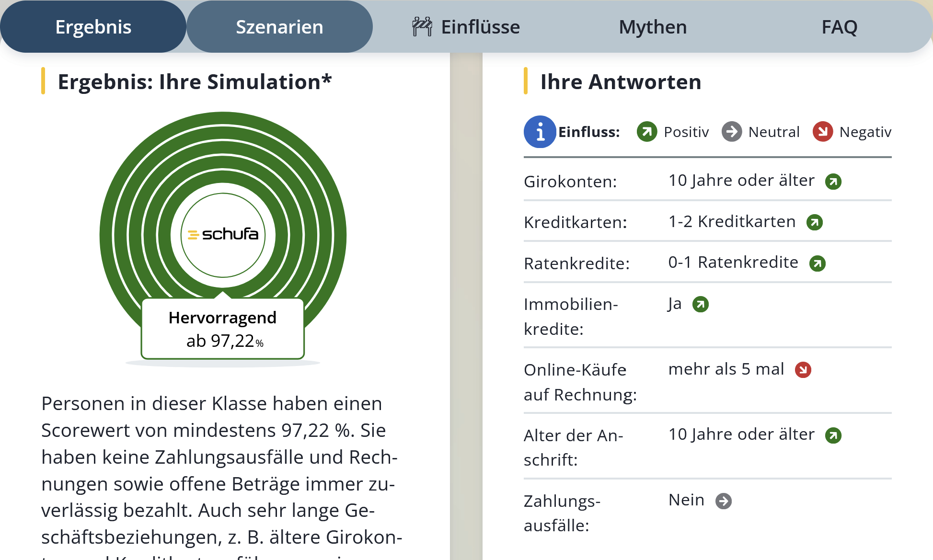Click the Hervorragend ab 97,22% score label

(x=223, y=329)
